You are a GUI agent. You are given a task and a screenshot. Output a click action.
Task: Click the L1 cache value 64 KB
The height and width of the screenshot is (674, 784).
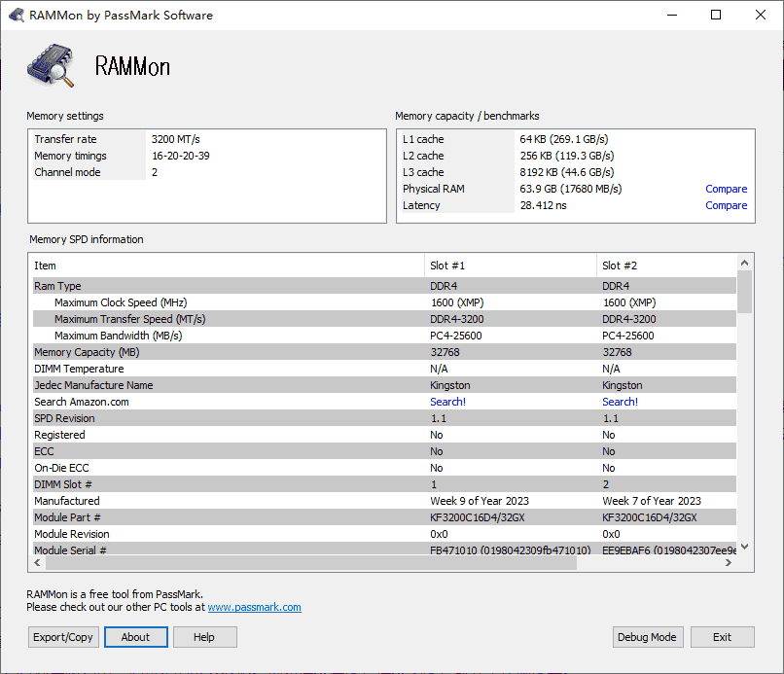pyautogui.click(x=564, y=139)
